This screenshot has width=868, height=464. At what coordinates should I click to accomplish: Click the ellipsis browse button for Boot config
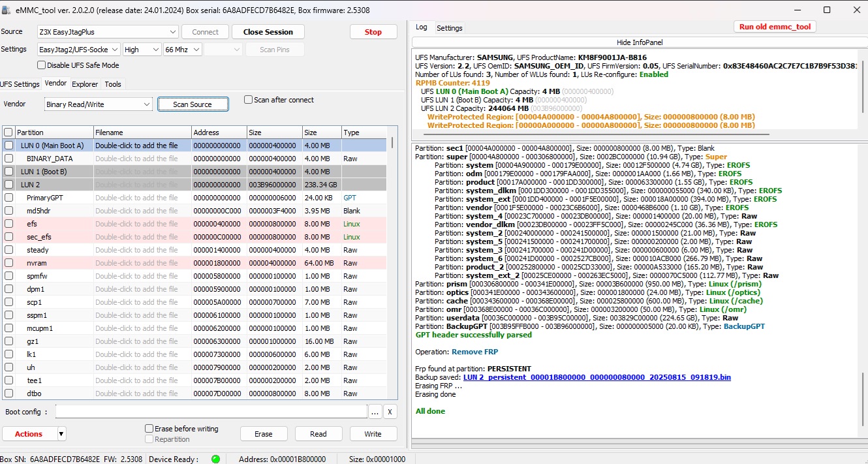pyautogui.click(x=375, y=412)
